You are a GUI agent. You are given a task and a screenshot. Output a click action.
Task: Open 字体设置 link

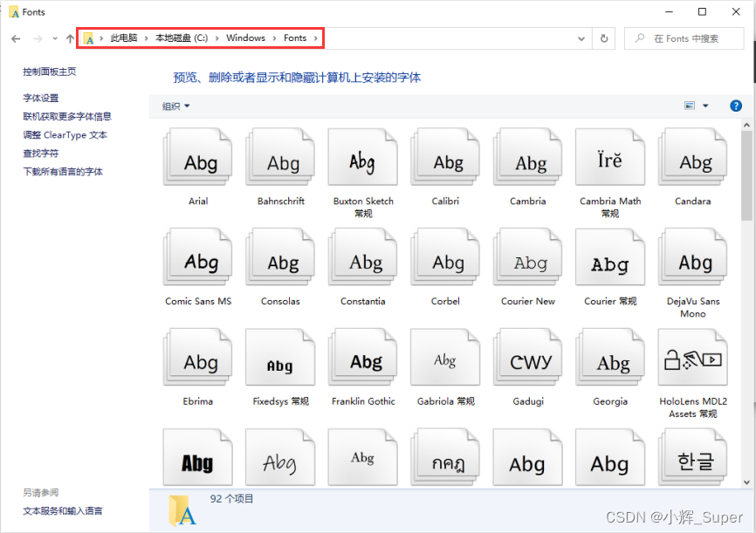(41, 98)
